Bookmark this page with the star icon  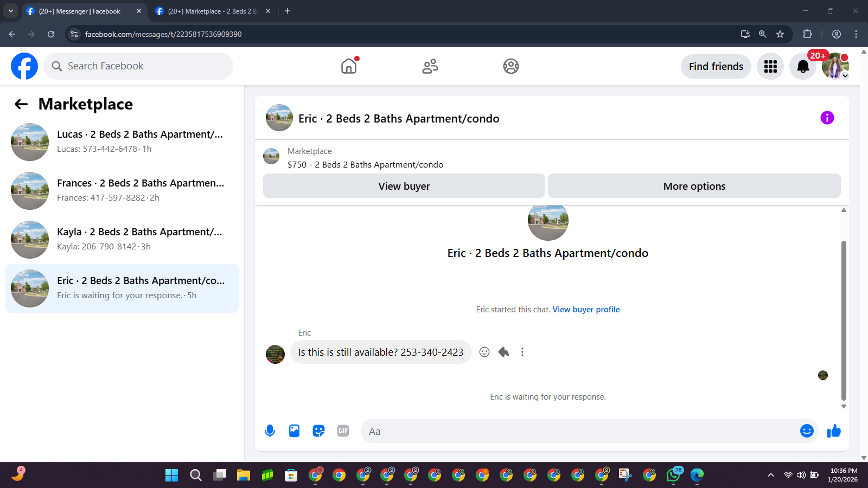point(780,34)
